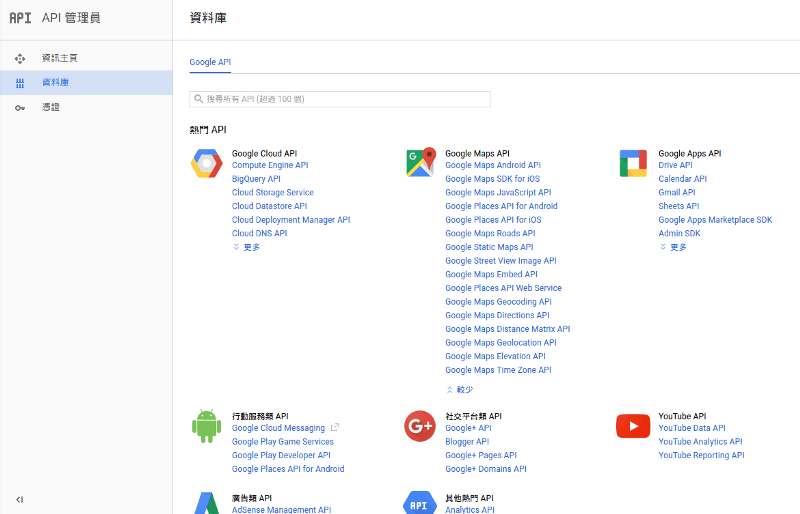800x514 pixels.
Task: Open YouTube Reporting API link
Action: point(701,455)
